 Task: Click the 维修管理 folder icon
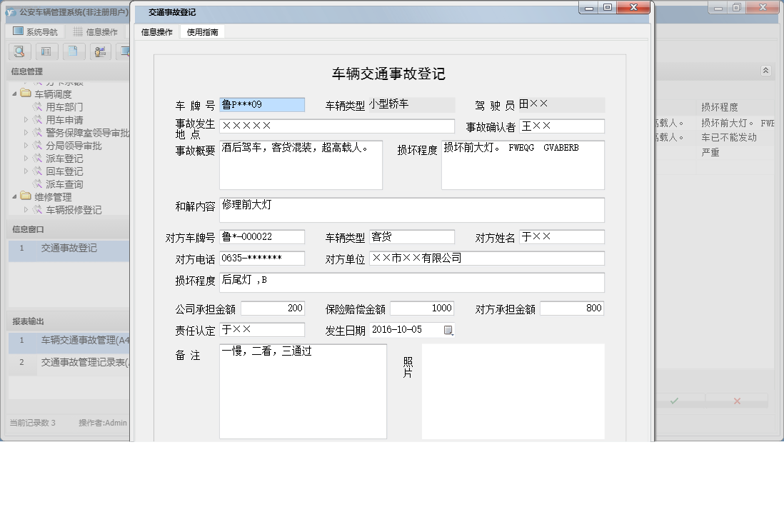26,196
